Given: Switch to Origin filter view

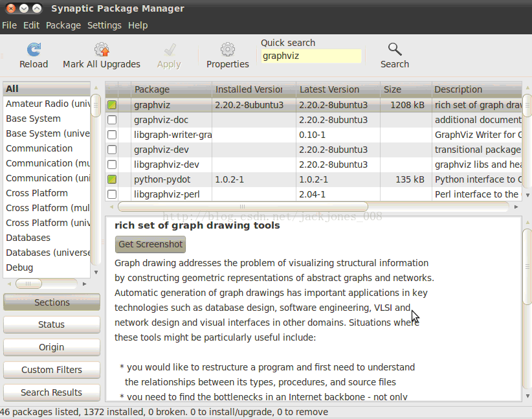Looking at the screenshot, I should click(x=52, y=347).
